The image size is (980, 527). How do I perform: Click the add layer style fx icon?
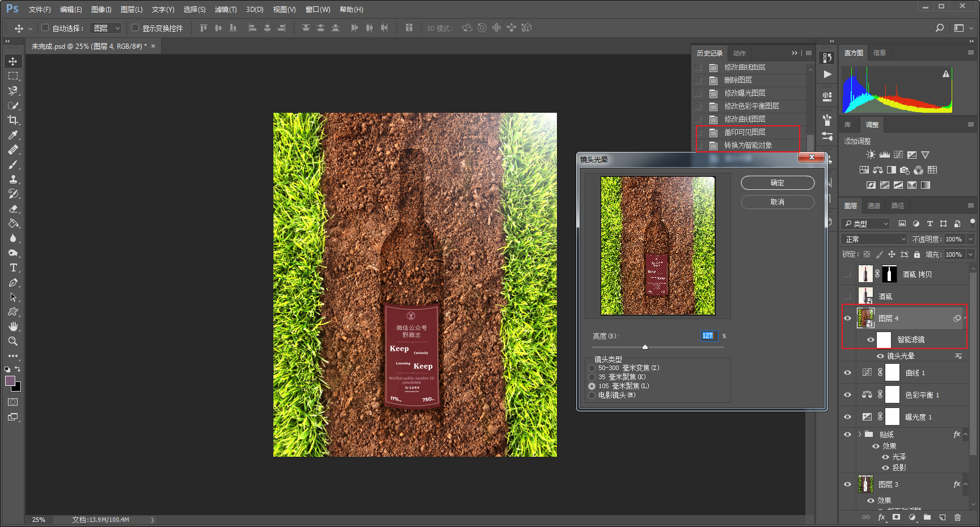point(881,517)
